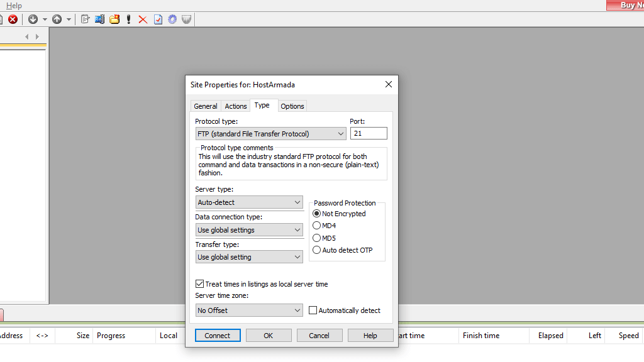Image resolution: width=644 pixels, height=362 pixels.
Task: Switch to the General tab
Action: (206, 106)
